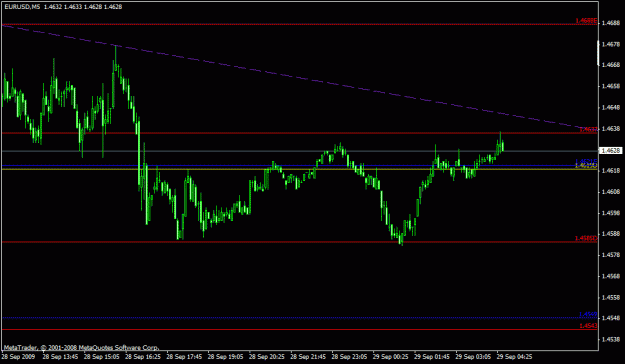Click the highlighted current price 1.4628 tag
The height and width of the screenshot is (364, 625).
[611, 151]
